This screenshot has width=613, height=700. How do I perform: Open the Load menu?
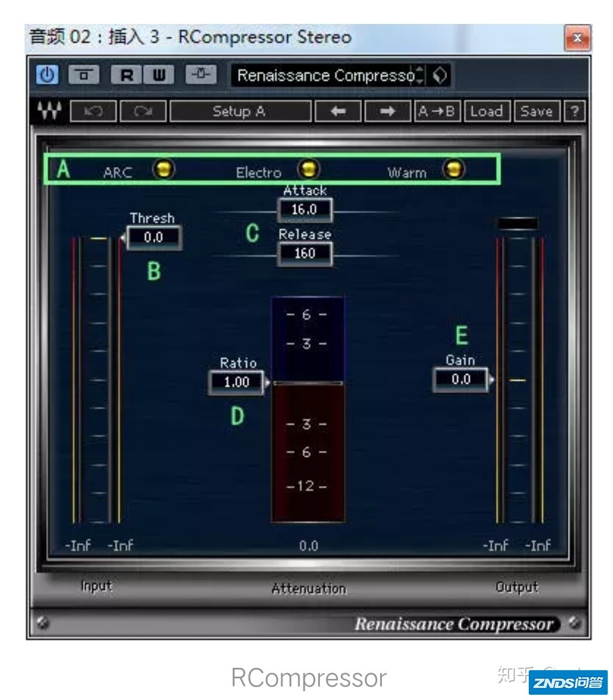[x=487, y=111]
